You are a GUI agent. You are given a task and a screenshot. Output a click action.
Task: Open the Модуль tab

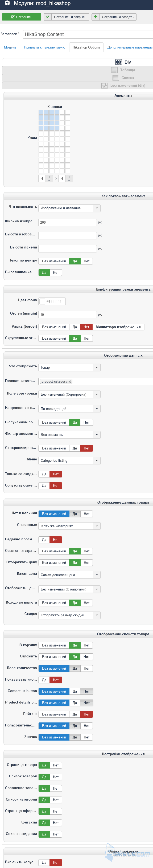[x=10, y=47]
